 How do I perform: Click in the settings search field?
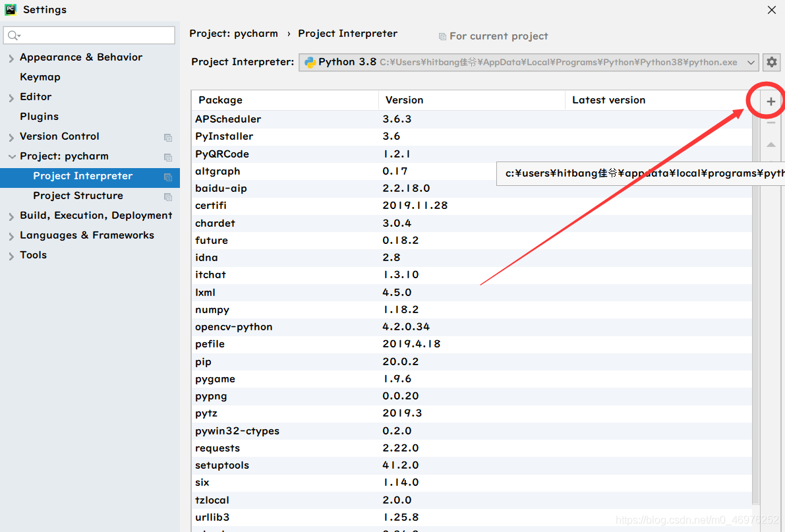pyautogui.click(x=89, y=36)
